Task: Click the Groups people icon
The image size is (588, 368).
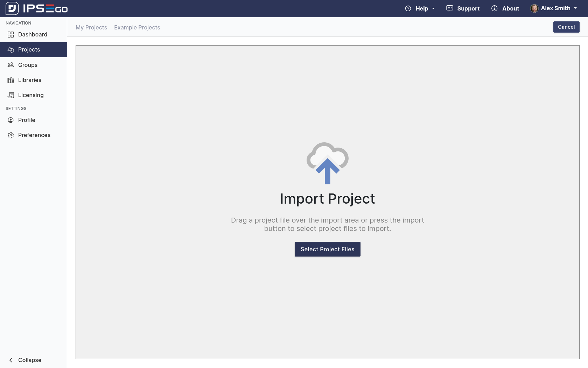Action: coord(11,65)
